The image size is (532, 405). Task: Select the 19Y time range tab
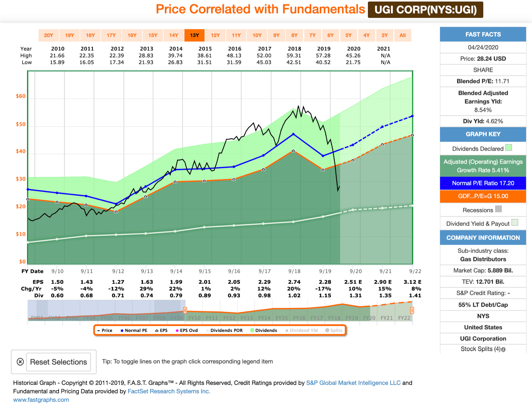click(69, 35)
